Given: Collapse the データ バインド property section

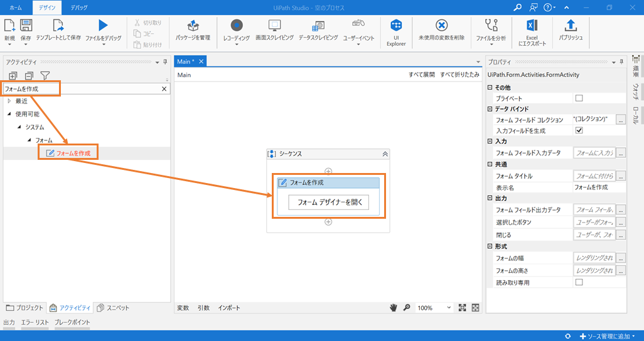Looking at the screenshot, I should click(x=490, y=108).
